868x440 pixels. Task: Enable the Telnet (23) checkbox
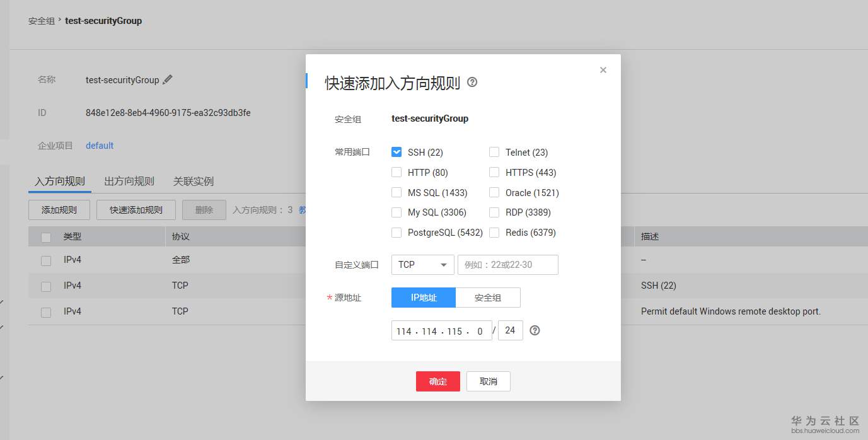tap(494, 152)
